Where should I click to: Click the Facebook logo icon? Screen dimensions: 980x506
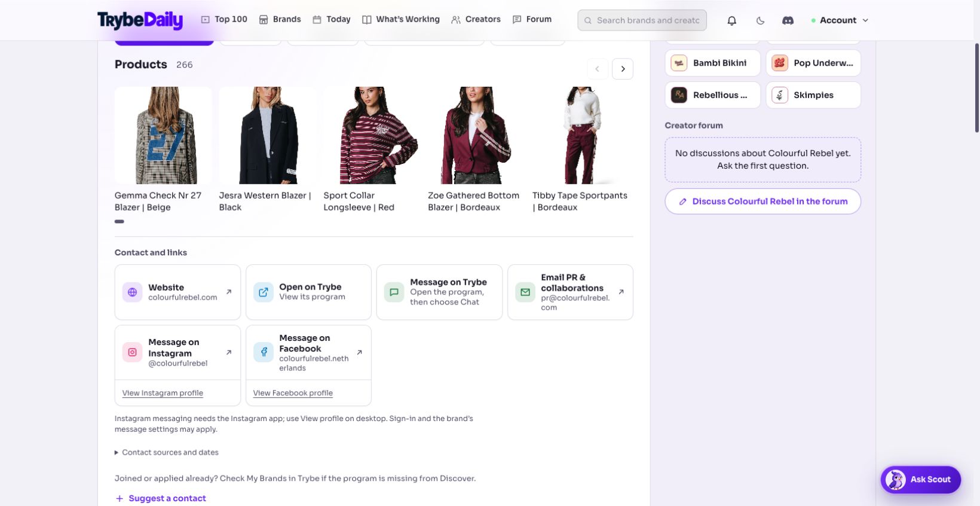[263, 352]
